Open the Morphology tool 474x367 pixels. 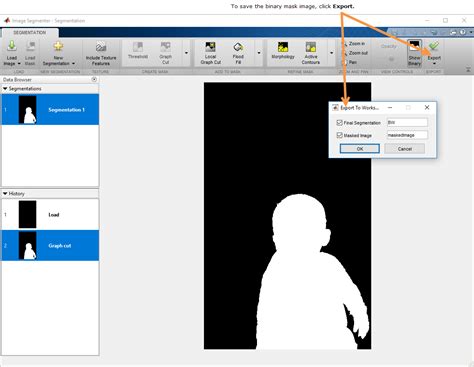[x=283, y=51]
